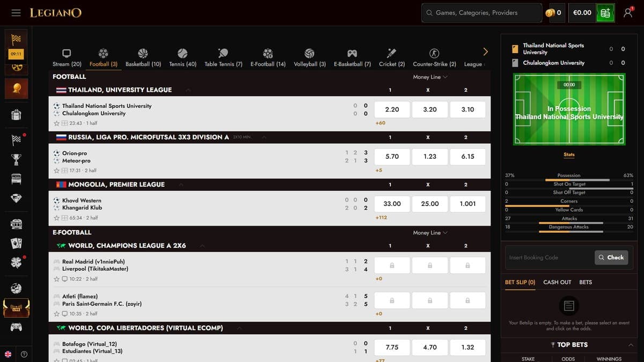Click the Games, Categories, Providers search field
This screenshot has height=362, width=644.
(x=481, y=13)
